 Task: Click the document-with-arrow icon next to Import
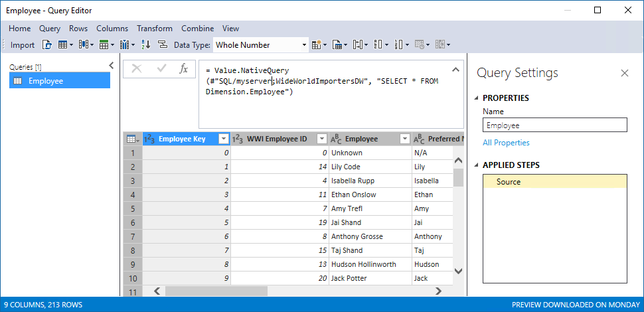click(47, 45)
